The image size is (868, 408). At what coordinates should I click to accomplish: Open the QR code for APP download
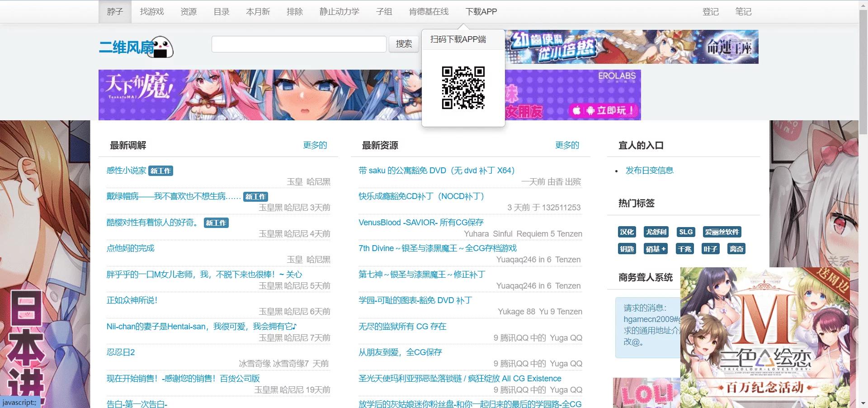[463, 88]
